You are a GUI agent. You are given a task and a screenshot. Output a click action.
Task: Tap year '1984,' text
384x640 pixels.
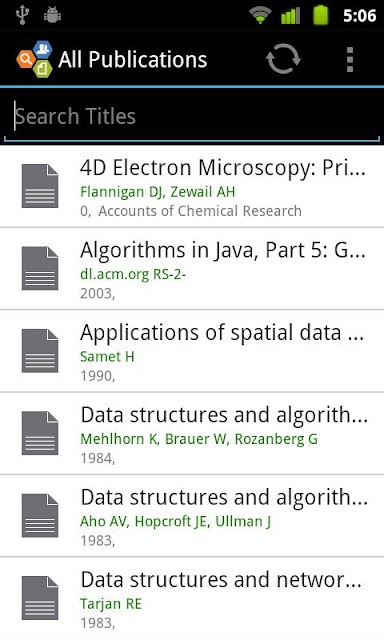(x=98, y=458)
